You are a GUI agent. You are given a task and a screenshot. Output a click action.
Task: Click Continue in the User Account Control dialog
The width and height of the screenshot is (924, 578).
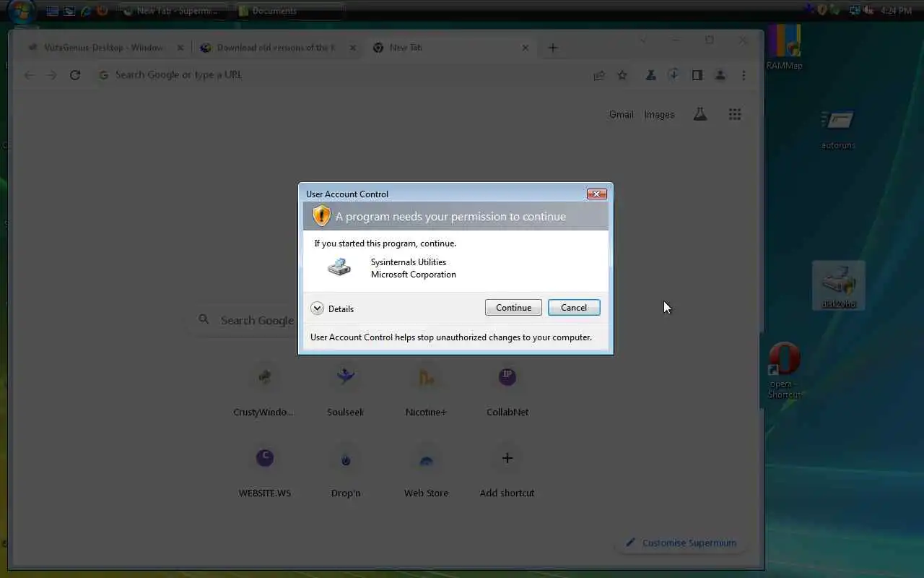513,308
